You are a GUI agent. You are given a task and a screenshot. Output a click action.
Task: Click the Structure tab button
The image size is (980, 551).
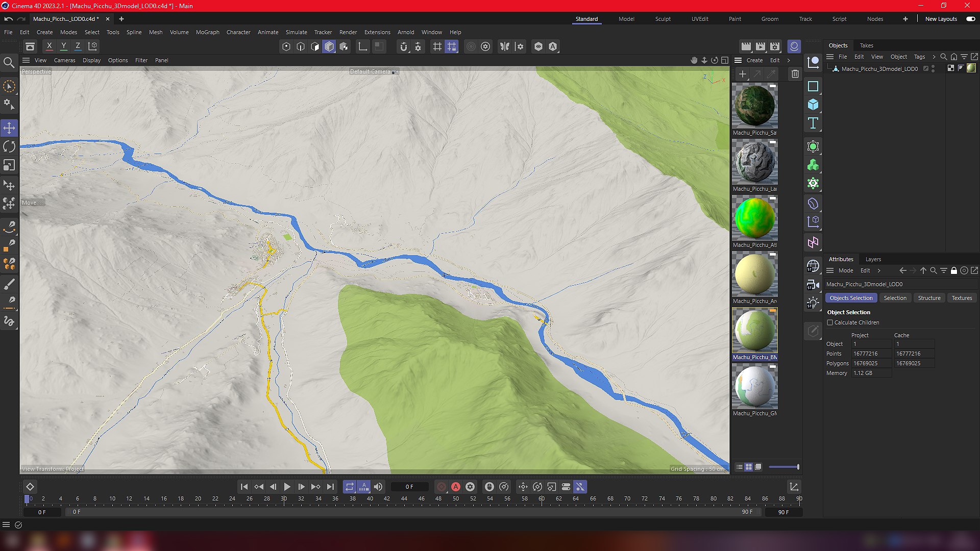929,298
